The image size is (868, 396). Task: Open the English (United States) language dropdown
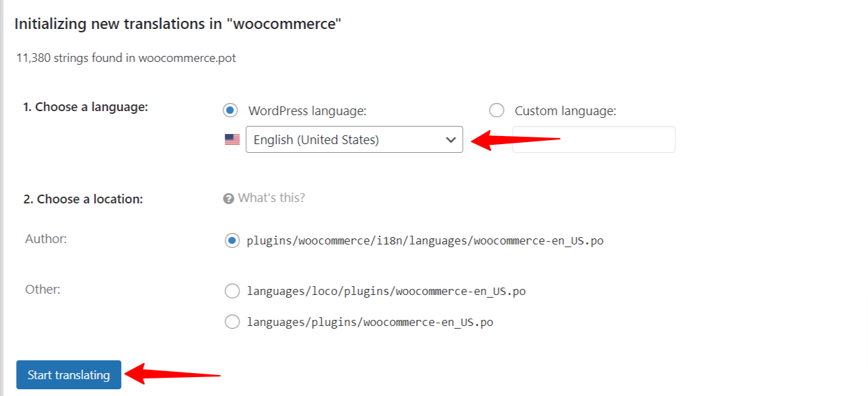(354, 139)
